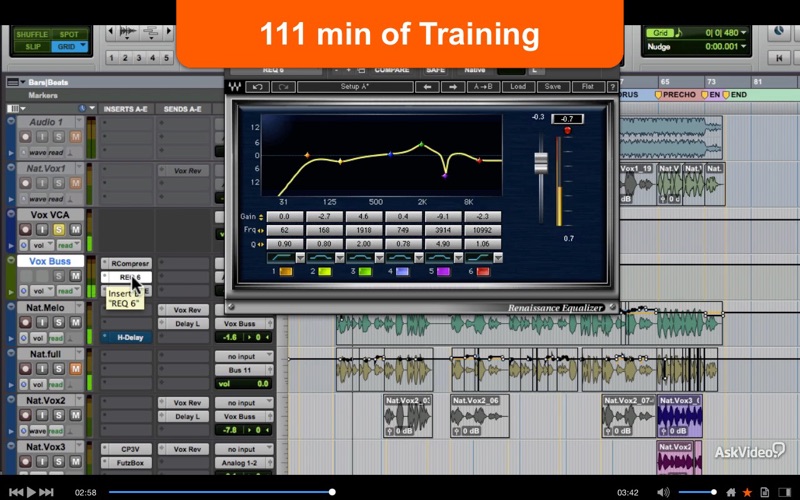
Task: Open Nat.Melo track name dropdown arrow
Action: [79, 307]
